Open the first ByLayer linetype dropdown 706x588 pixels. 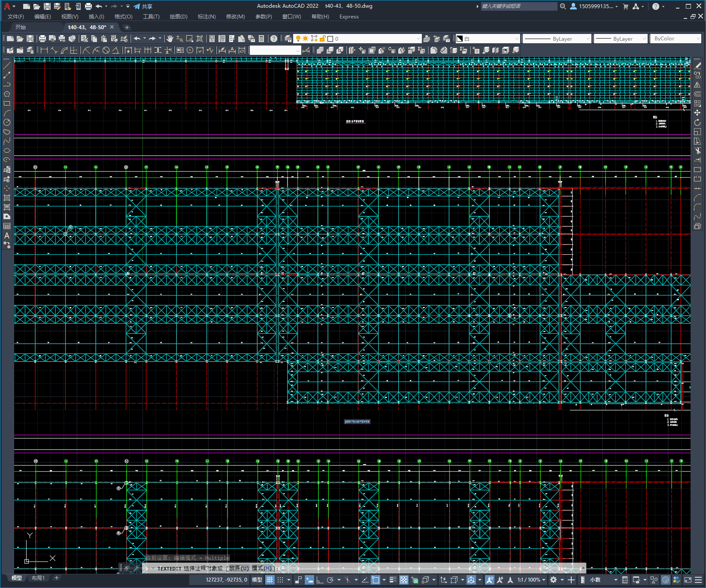(x=557, y=39)
